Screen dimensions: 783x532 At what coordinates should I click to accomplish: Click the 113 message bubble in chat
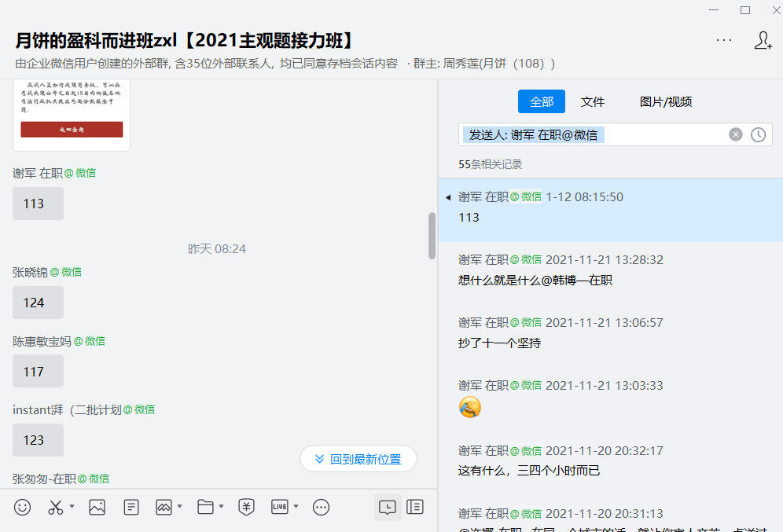point(38,203)
